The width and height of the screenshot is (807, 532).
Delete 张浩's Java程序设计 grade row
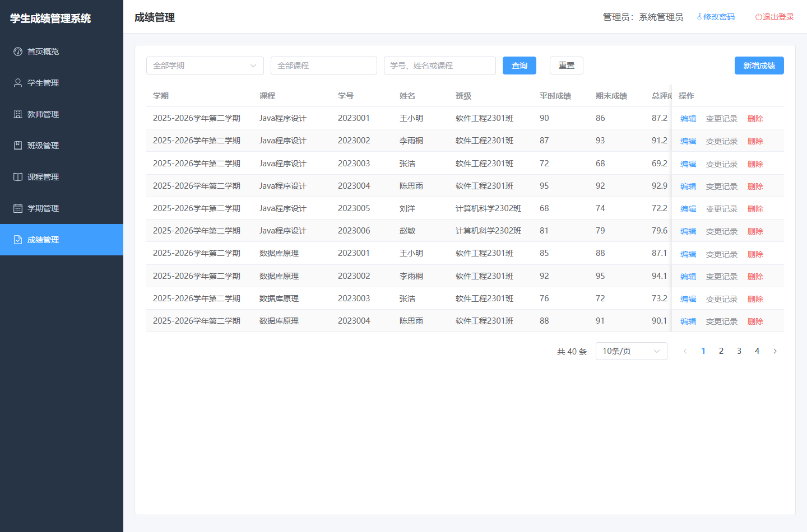click(x=755, y=164)
